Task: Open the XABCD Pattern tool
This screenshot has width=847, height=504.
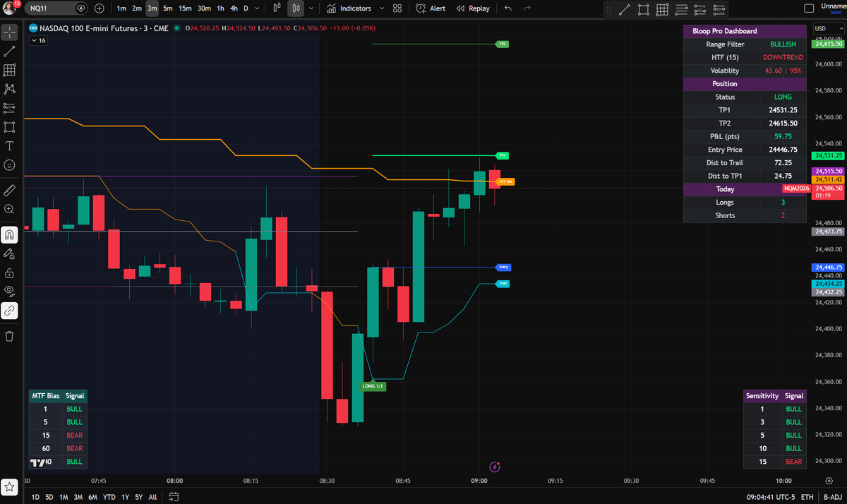Action: point(9,88)
